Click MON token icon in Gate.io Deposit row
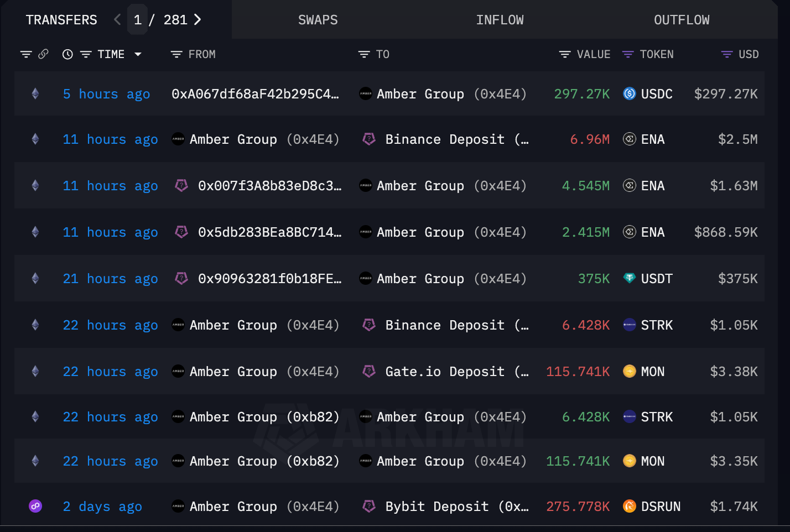Viewport: 790px width, 532px height. click(x=630, y=372)
